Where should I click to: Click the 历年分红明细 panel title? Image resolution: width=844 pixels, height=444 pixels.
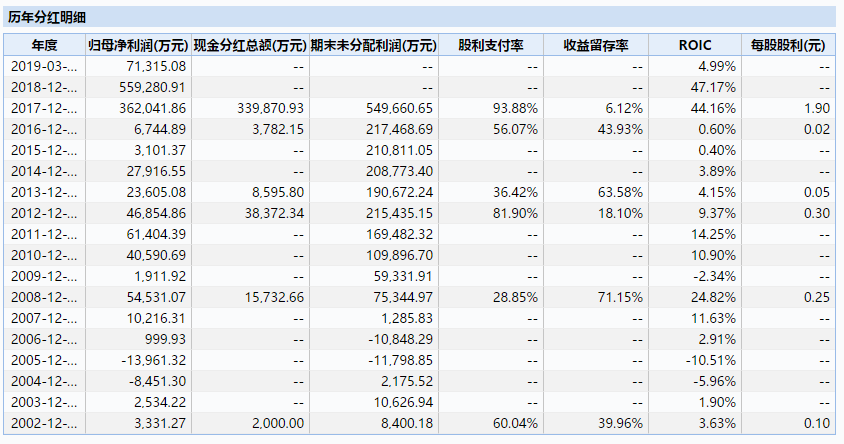tap(47, 17)
